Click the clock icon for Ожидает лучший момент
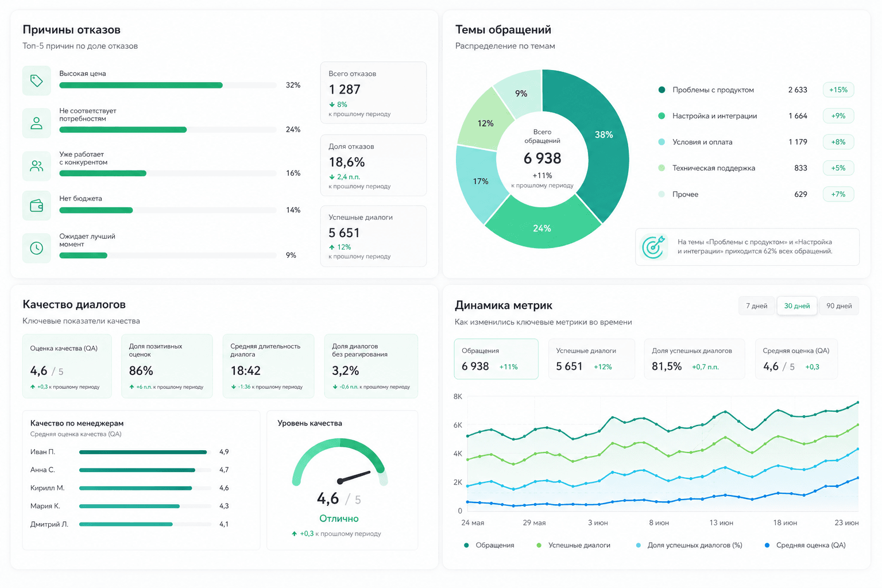Viewport: 882px width, 588px height. point(37,248)
